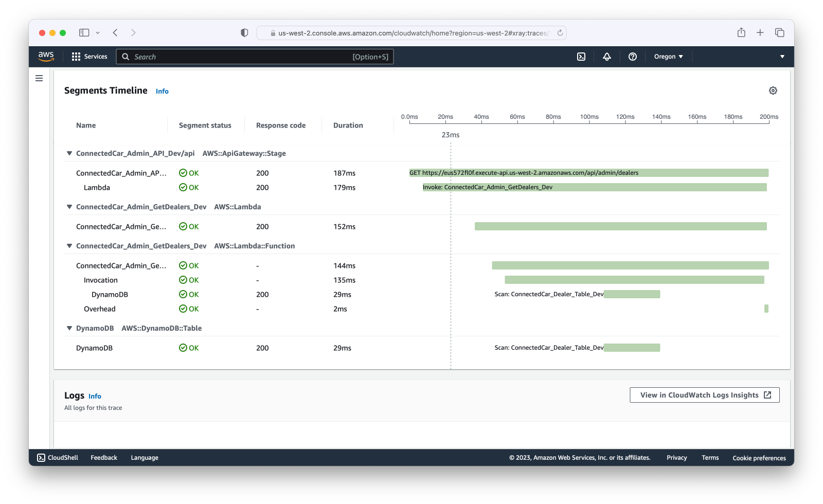Go forward to the next page
The image size is (823, 504).
pyautogui.click(x=133, y=32)
